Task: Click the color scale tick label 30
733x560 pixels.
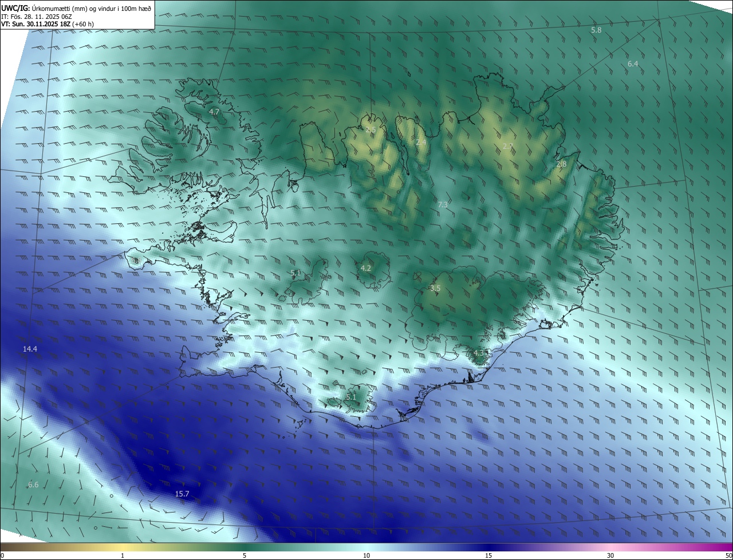Action: tap(610, 556)
